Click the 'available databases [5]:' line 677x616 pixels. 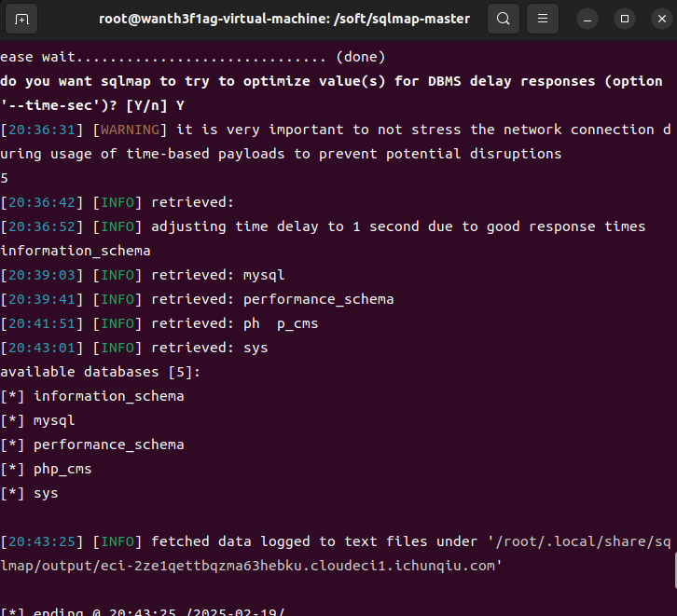pyautogui.click(x=101, y=372)
